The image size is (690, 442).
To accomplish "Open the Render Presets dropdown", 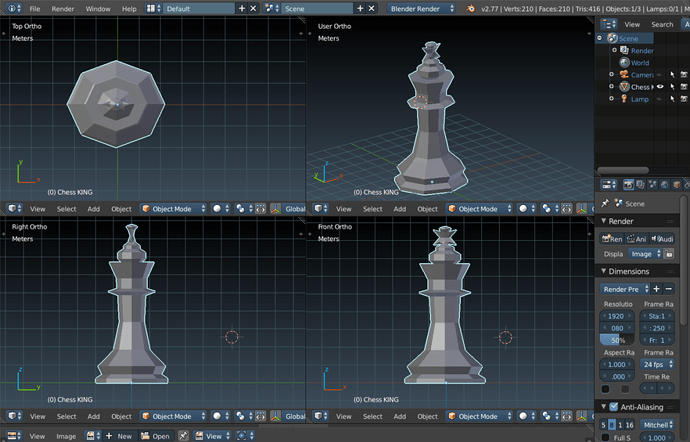I will coord(623,289).
